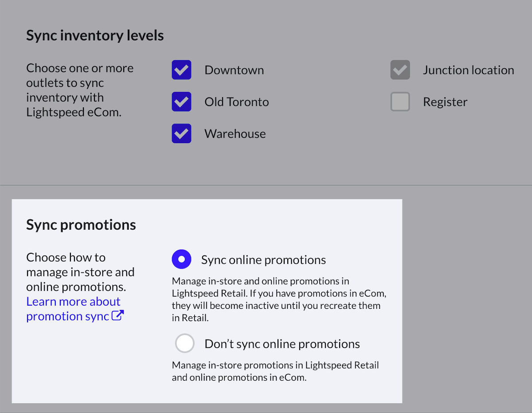Uncheck the Downtown outlet checkbox
Viewport: 532px width, 413px height.
coord(181,70)
